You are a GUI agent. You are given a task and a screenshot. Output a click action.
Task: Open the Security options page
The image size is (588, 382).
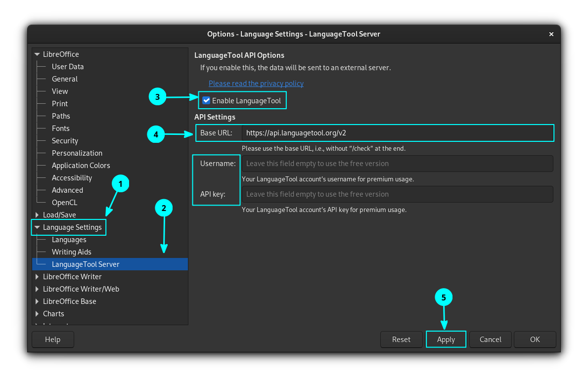coord(65,141)
